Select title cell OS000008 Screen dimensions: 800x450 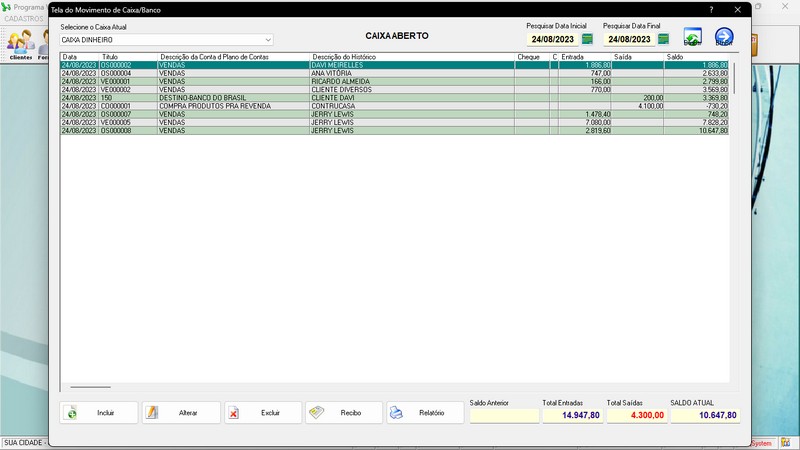point(128,131)
